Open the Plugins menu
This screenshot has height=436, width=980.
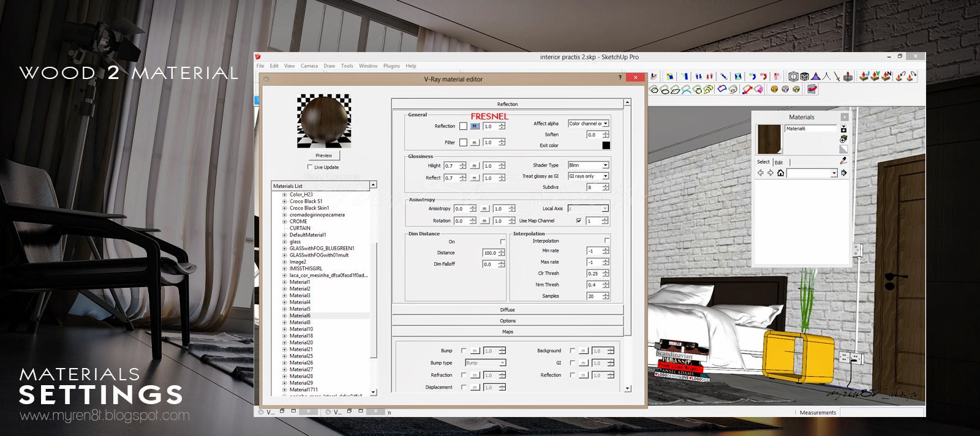click(391, 66)
